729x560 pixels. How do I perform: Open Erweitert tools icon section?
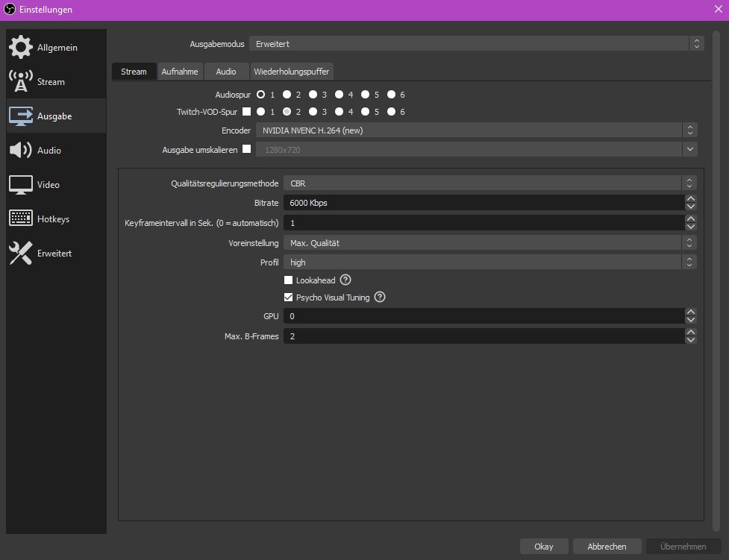[21, 254]
